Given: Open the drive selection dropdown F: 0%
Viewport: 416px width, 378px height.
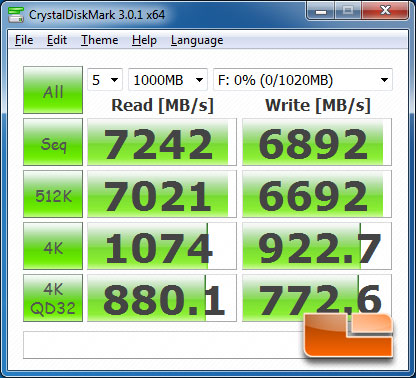Looking at the screenshot, I should (x=303, y=80).
